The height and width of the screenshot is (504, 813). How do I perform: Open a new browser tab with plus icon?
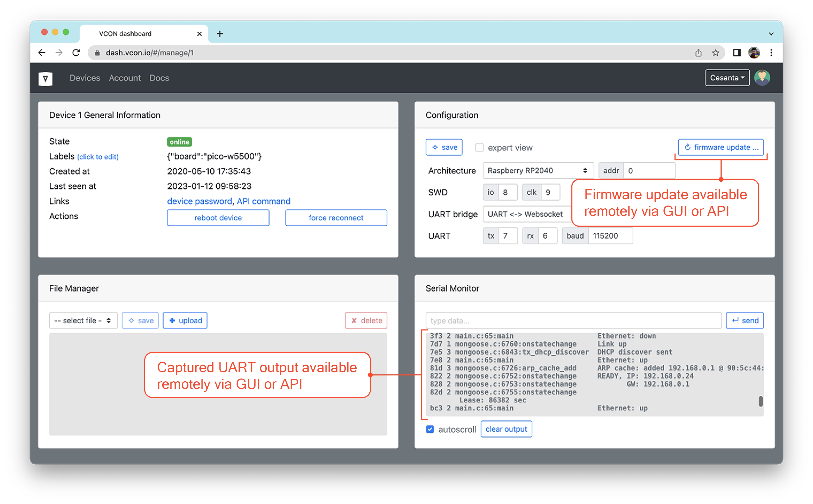[x=219, y=34]
